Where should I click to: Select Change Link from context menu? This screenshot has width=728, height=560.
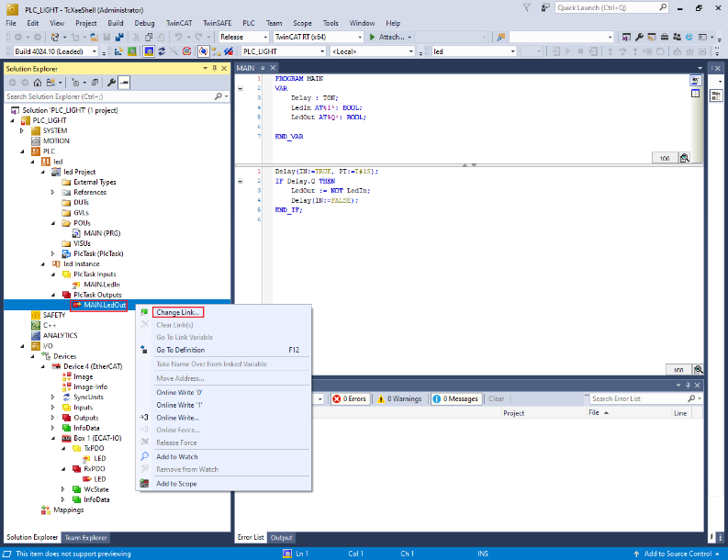pyautogui.click(x=179, y=313)
